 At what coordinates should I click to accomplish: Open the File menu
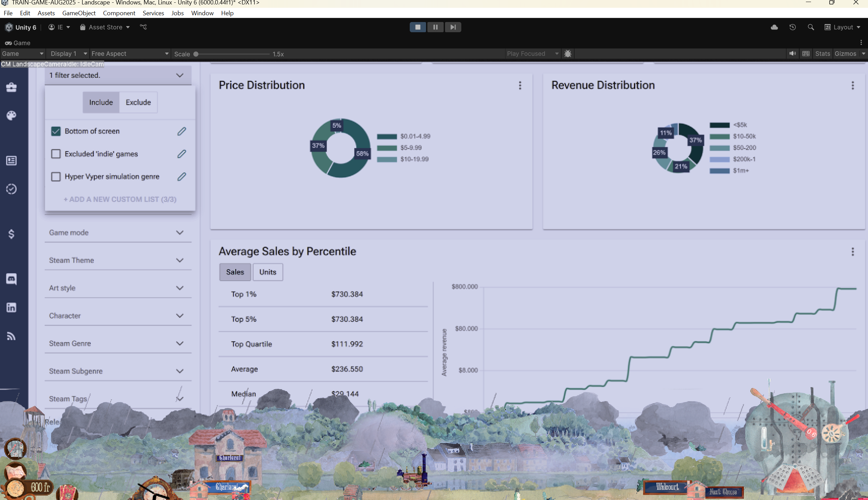click(8, 13)
